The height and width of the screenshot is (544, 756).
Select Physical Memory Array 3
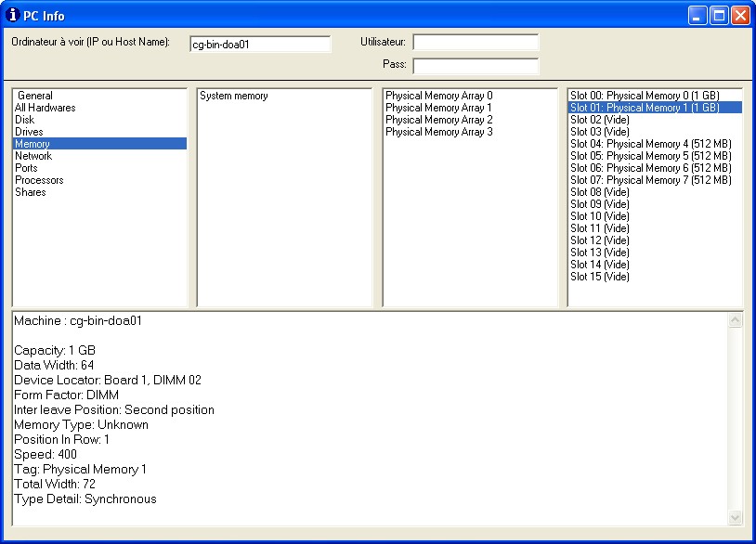pos(438,132)
